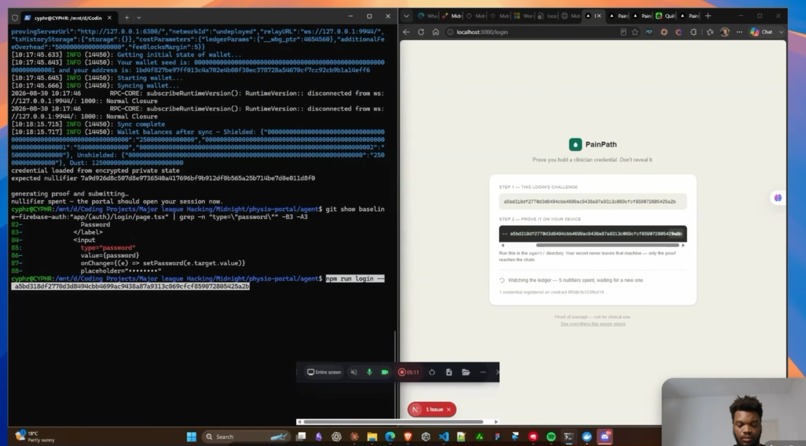Click the highlighted 'npm run login' command
This screenshot has width=806, height=446.
pos(355,278)
